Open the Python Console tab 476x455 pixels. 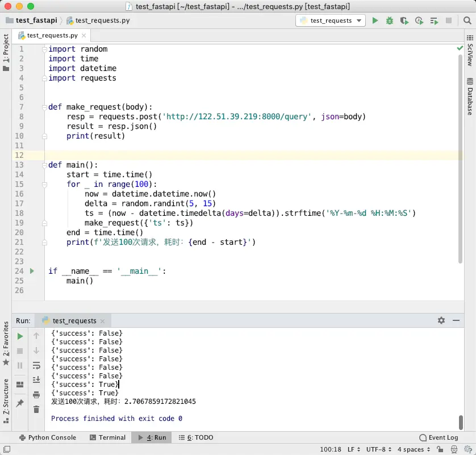click(x=48, y=437)
